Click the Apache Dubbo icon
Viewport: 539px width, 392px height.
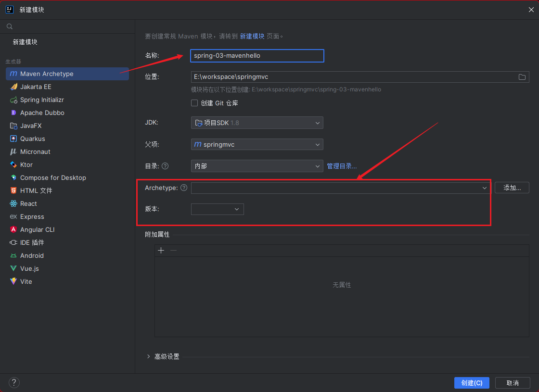13,113
